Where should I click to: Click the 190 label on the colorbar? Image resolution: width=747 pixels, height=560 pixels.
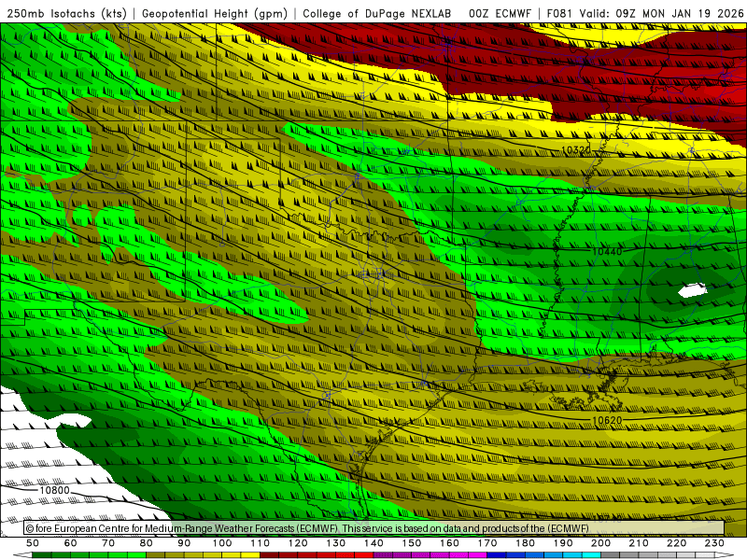(563, 543)
